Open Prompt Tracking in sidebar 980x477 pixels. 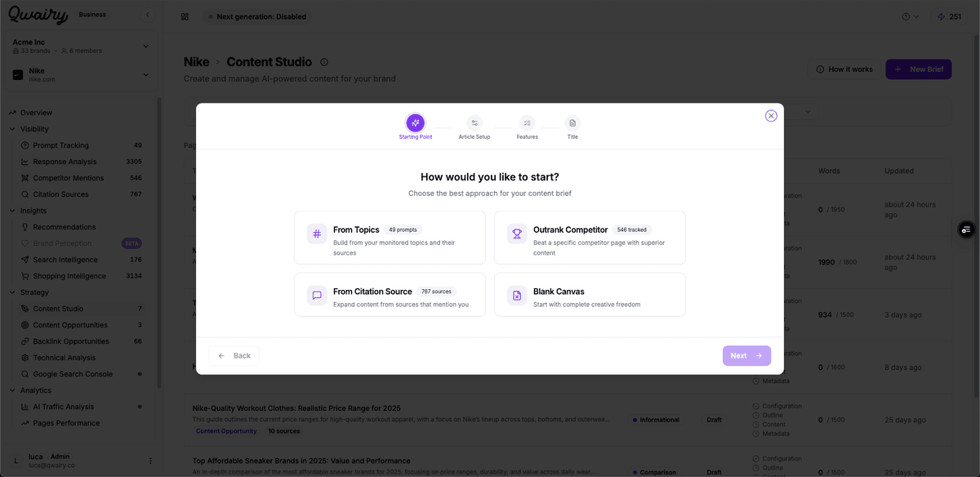tap(60, 145)
